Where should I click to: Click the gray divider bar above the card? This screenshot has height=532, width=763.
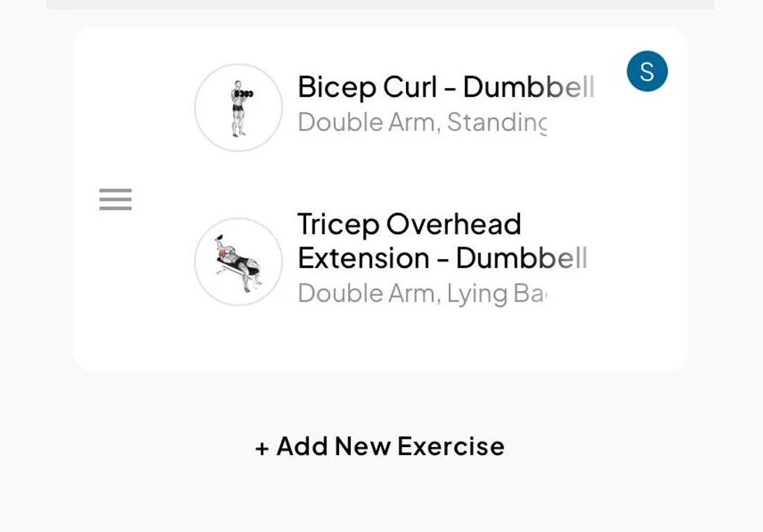pos(380,4)
